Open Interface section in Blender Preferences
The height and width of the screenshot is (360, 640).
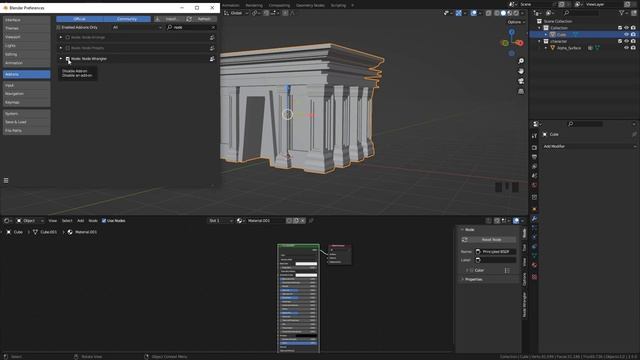(27, 20)
